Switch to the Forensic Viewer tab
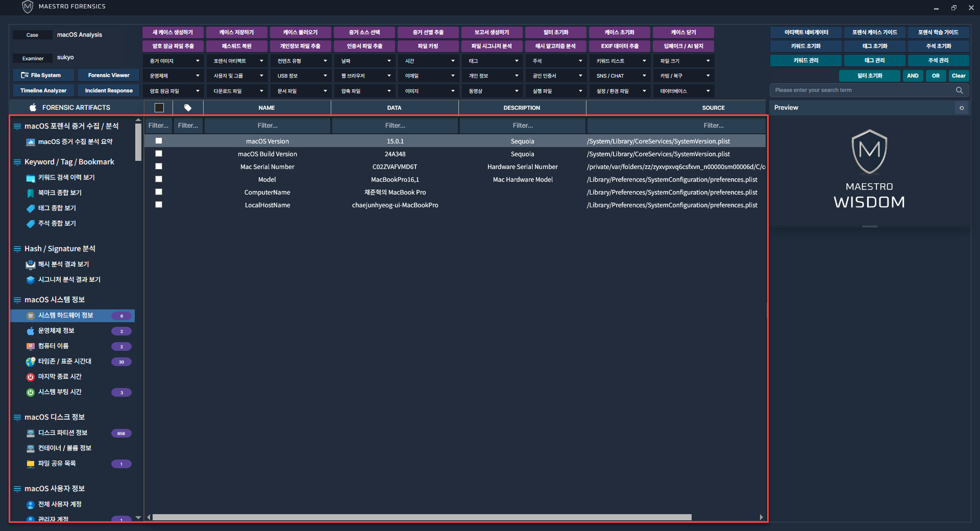The image size is (980, 531). click(x=109, y=75)
